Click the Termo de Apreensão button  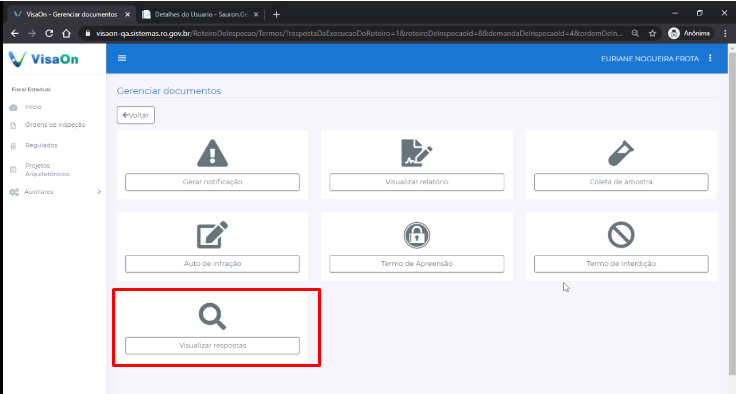[x=417, y=263]
